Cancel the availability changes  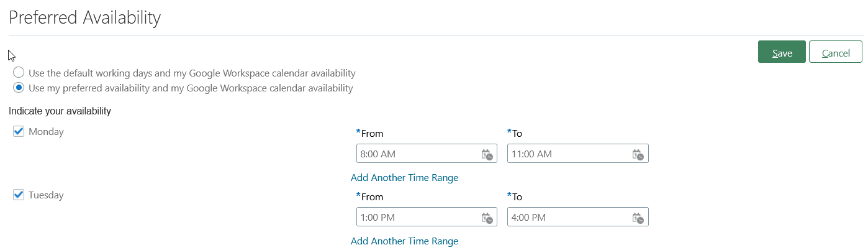[x=836, y=52]
